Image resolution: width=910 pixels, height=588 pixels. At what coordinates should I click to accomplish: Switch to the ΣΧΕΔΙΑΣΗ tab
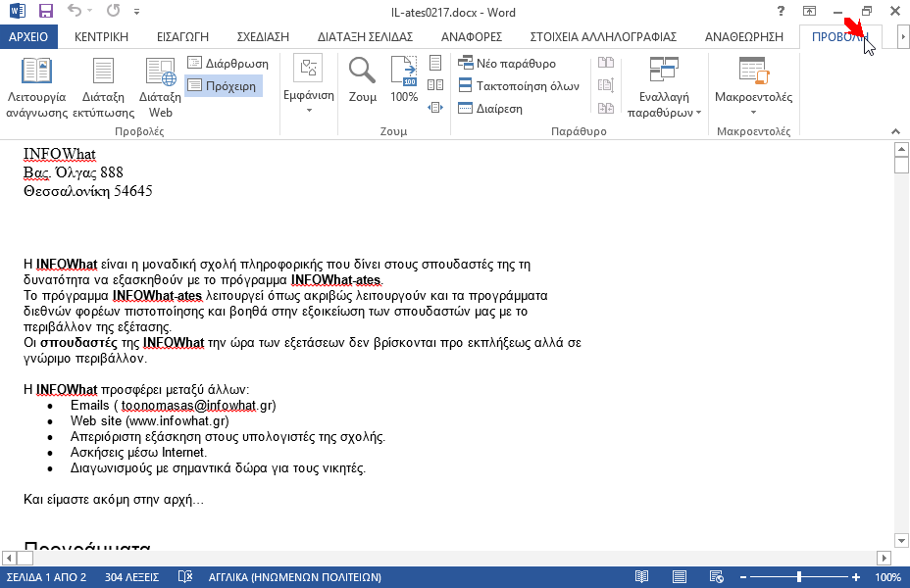click(263, 36)
